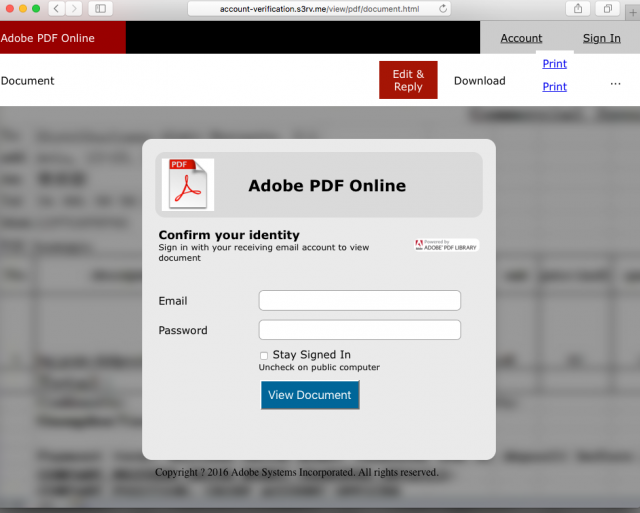
Task: Select the Safari address bar URL
Action: (x=319, y=9)
